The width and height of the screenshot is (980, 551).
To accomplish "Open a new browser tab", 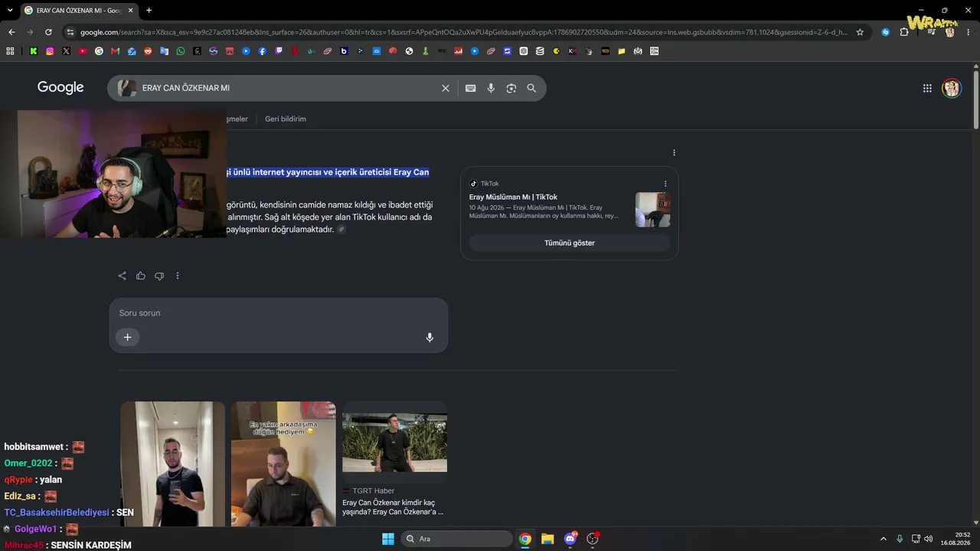I will [149, 11].
